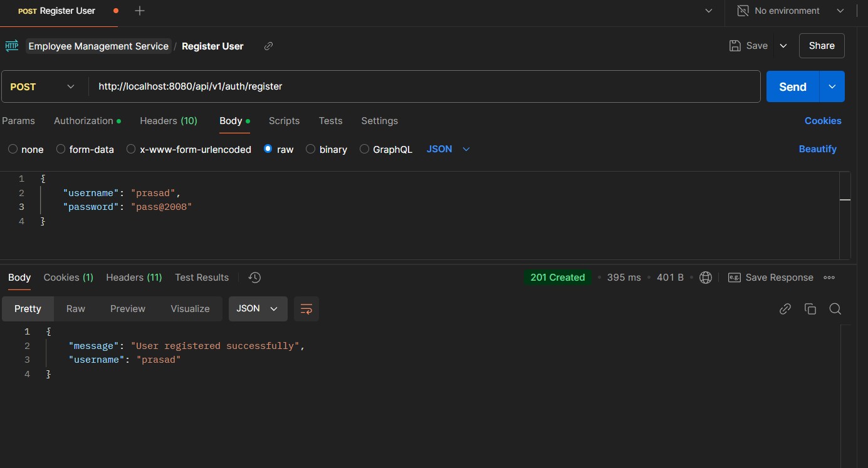Copy response body to clipboard

(810, 309)
